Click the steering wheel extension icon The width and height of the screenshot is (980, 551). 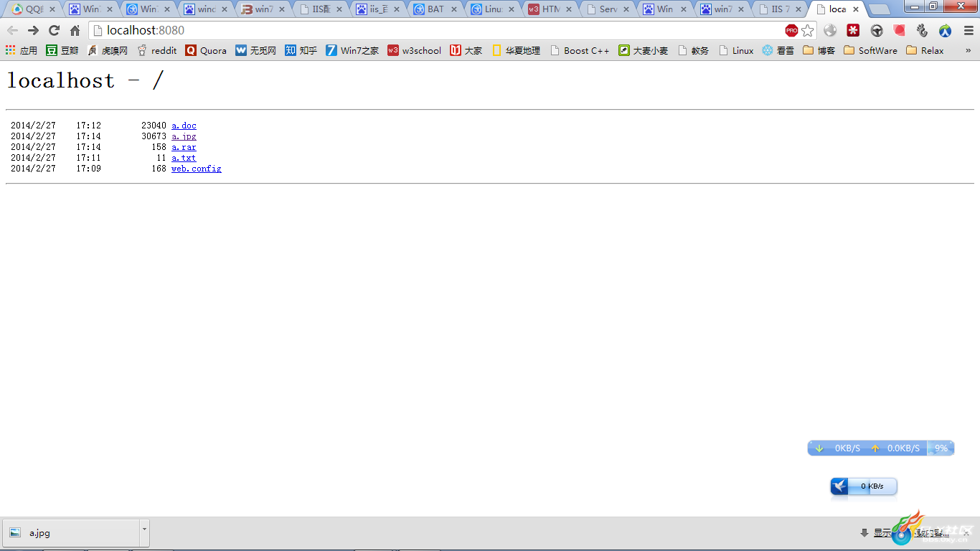[877, 30]
